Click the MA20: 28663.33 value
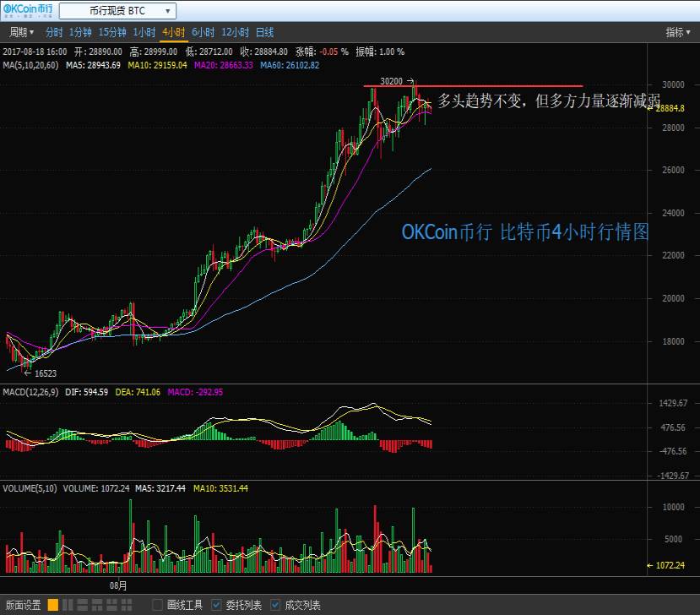The height and width of the screenshot is (615, 700). tap(223, 65)
